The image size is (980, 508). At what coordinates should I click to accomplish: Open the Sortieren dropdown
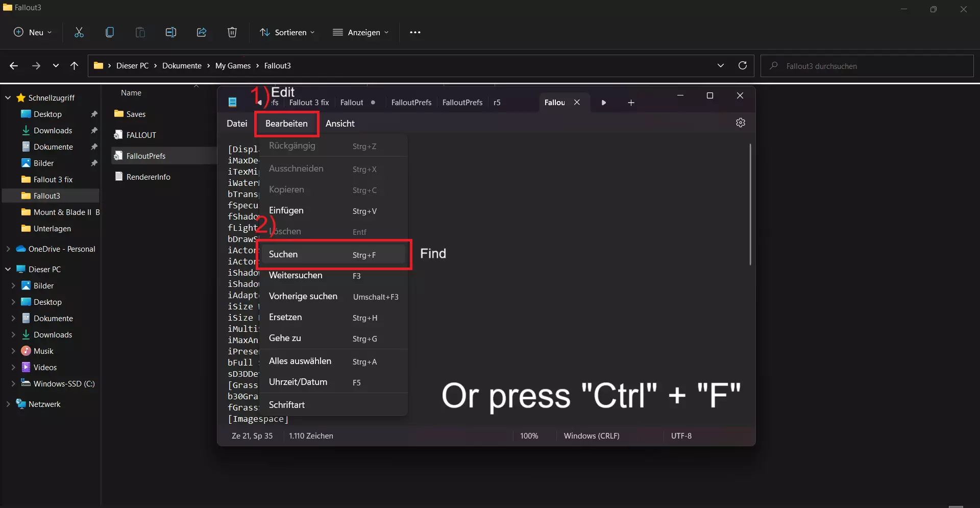(x=287, y=32)
